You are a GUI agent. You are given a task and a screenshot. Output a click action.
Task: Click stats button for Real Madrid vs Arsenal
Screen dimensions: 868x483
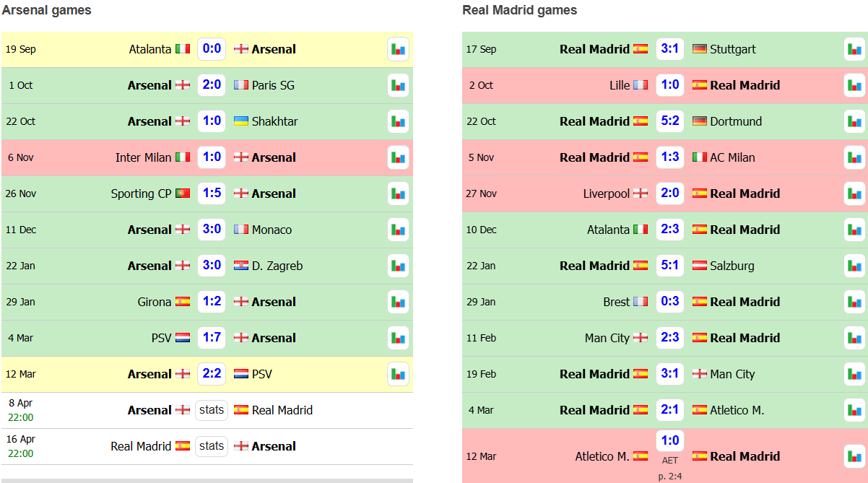(x=212, y=446)
